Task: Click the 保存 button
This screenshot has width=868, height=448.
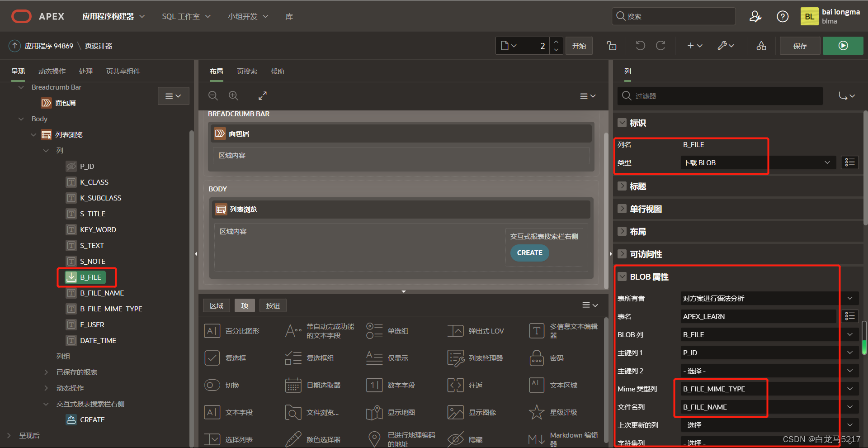Action: 800,46
